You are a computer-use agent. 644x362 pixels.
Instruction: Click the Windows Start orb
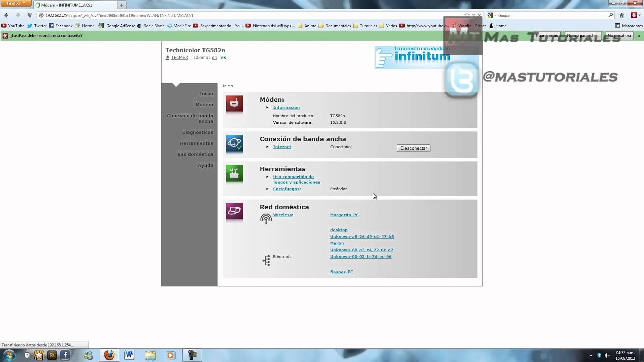click(9, 355)
